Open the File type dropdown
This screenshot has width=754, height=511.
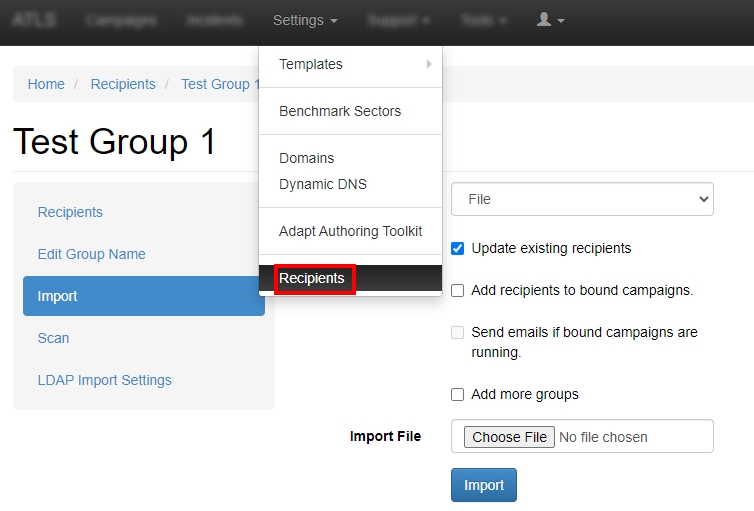click(582, 199)
